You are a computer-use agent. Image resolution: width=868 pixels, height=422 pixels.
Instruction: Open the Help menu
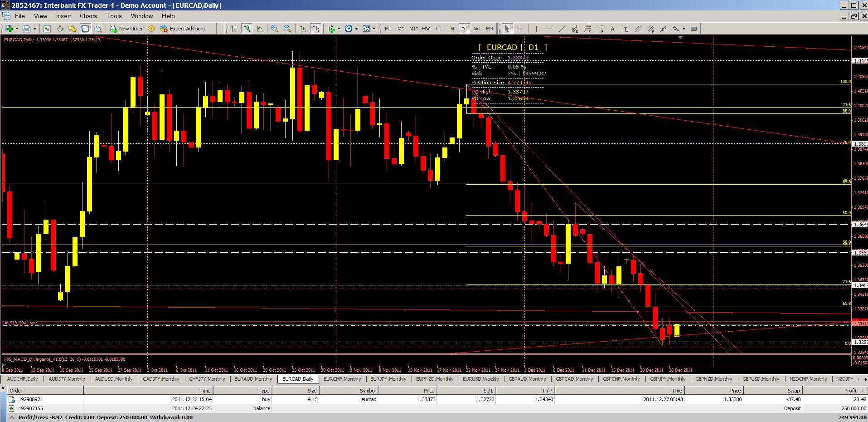[168, 16]
